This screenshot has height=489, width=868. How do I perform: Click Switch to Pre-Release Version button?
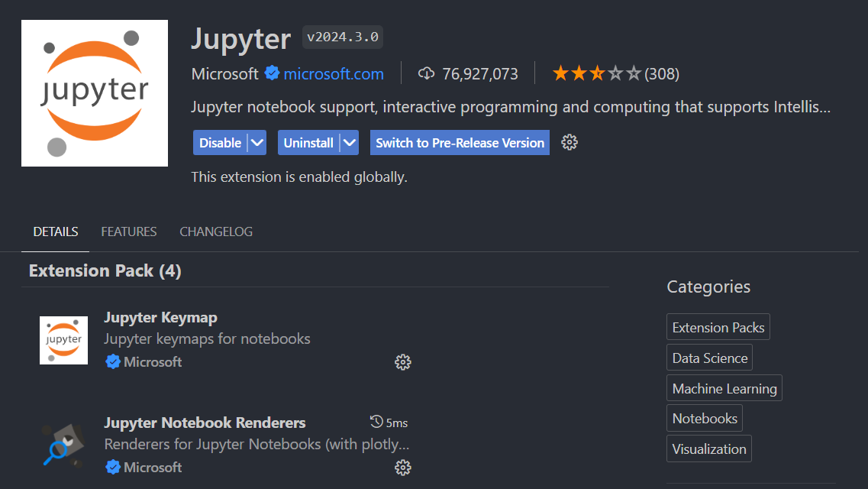[x=460, y=143]
